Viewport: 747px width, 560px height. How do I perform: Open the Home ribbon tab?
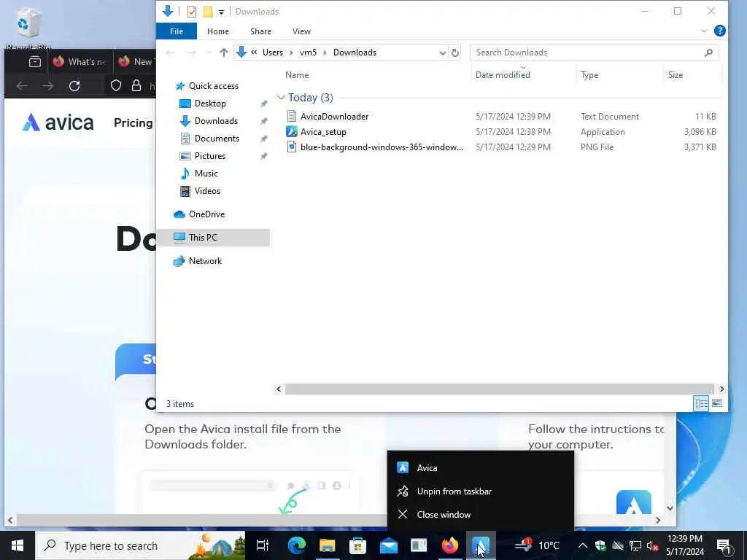(x=217, y=31)
